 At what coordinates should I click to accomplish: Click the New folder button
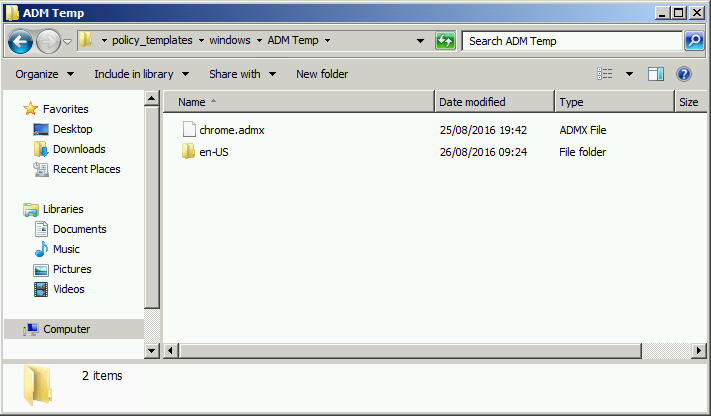[322, 74]
